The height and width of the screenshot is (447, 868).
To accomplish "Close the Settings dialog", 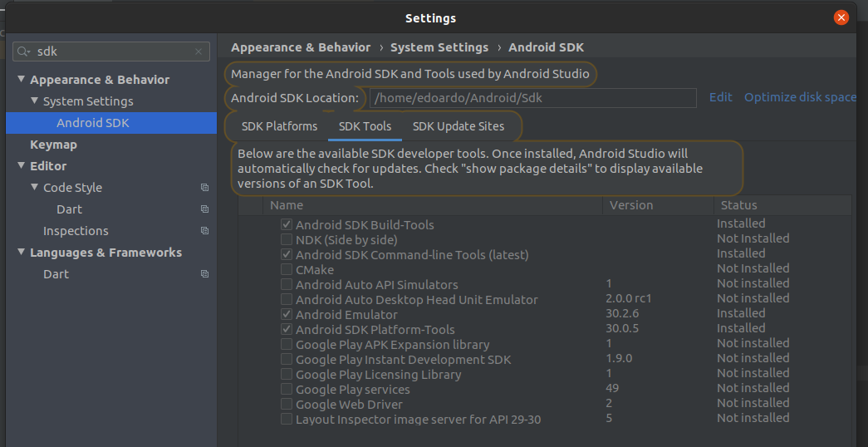I will [x=841, y=17].
